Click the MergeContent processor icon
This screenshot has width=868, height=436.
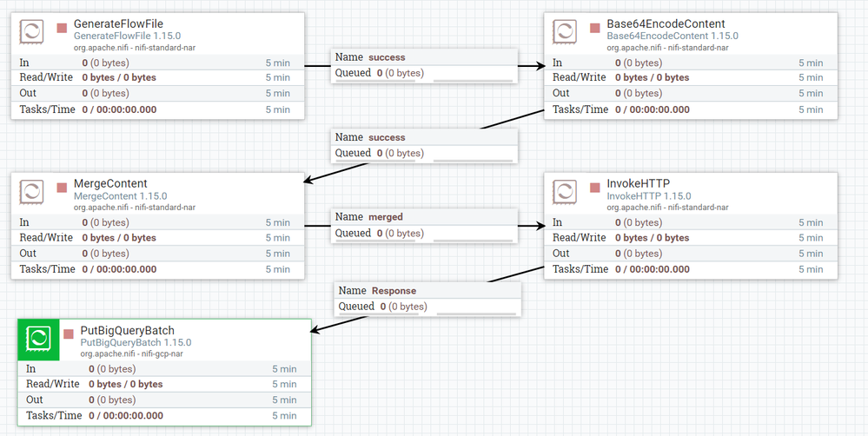coord(31,191)
